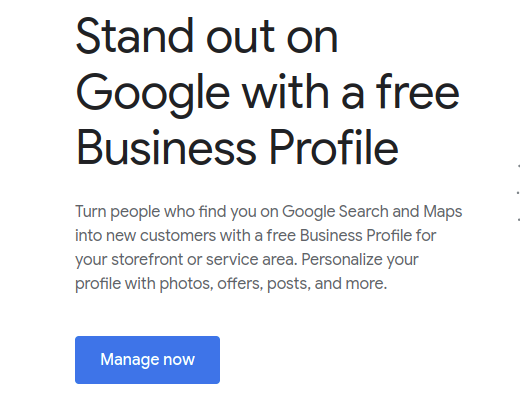Click the 'Business Profile' headline line
Image resolution: width=520 pixels, height=407 pixels.
(237, 147)
